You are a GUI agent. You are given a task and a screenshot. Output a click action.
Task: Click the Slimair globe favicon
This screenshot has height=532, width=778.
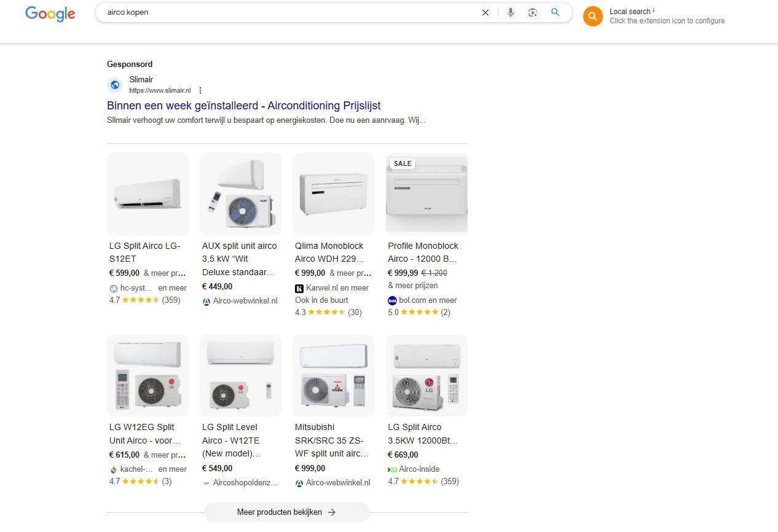pos(115,85)
